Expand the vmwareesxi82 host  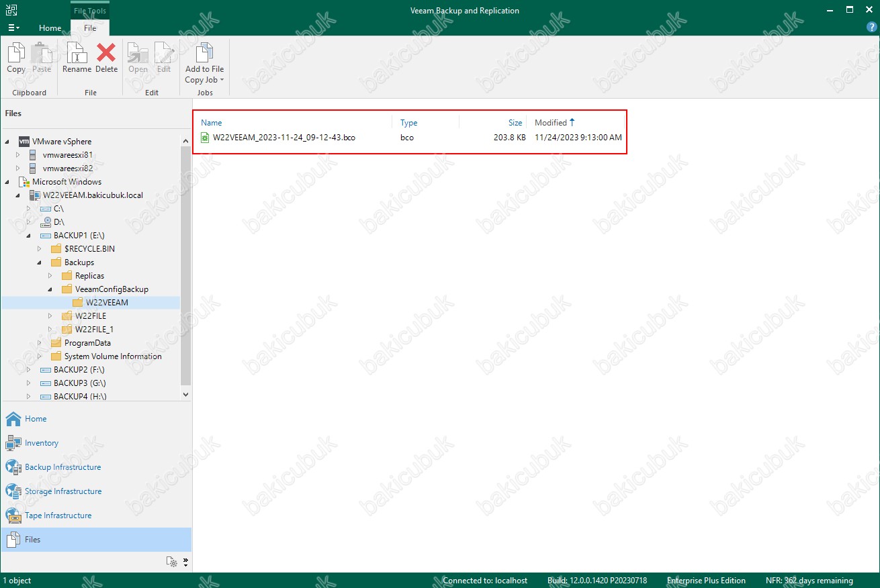pyautogui.click(x=18, y=168)
